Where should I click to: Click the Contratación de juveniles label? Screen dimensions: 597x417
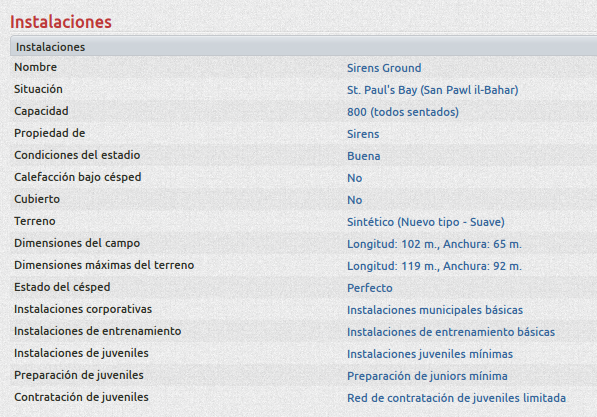click(x=81, y=397)
